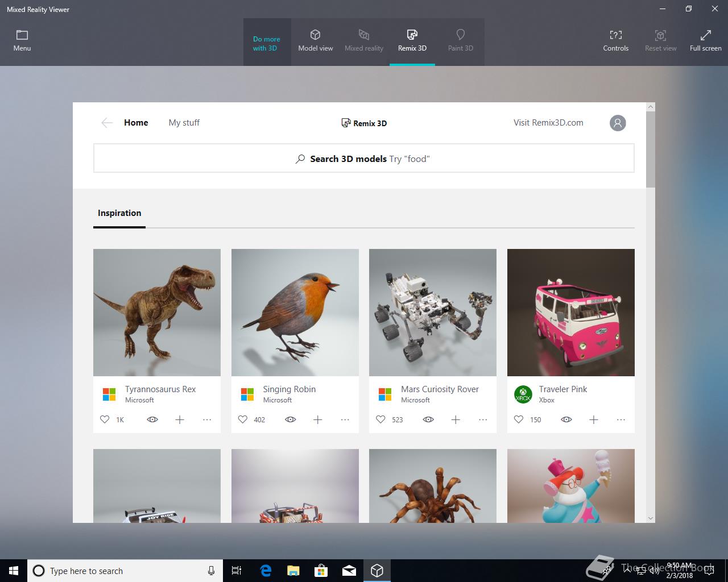This screenshot has width=728, height=582.
Task: Click the Xbox publisher name
Action: click(x=547, y=400)
